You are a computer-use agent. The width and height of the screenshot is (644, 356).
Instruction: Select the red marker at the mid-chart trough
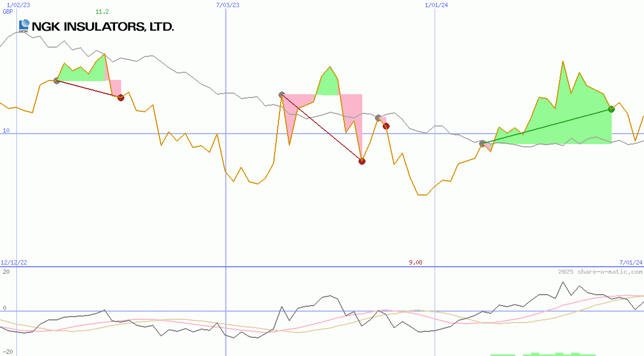362,161
